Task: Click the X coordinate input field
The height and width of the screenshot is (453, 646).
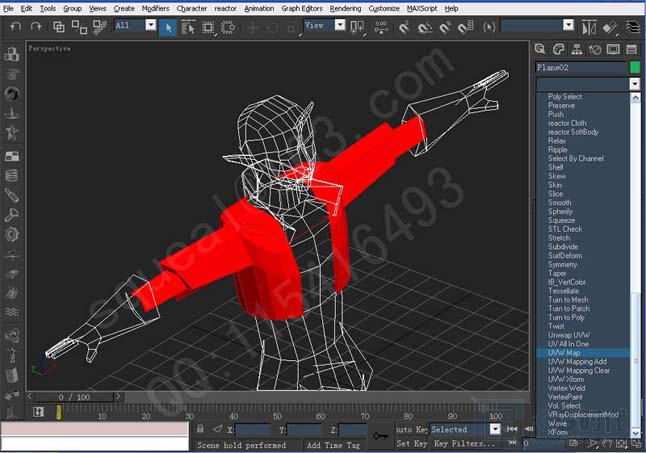Action: pos(253,430)
